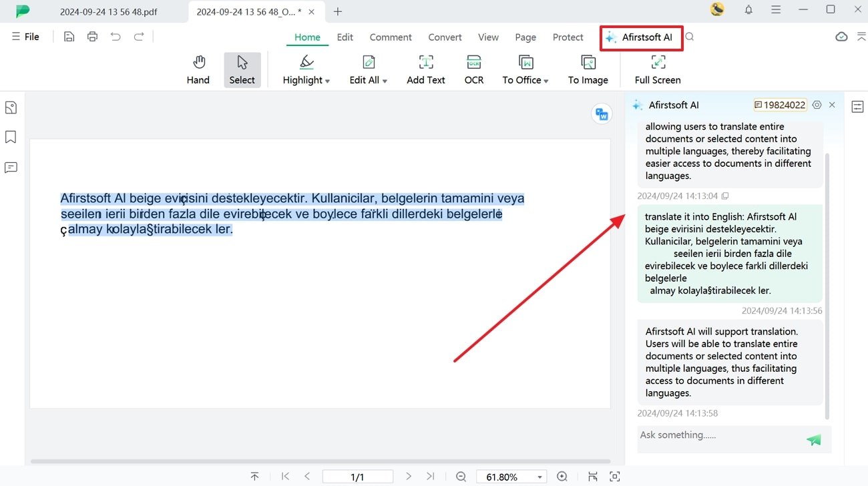Go to the last page
This screenshot has height=486, width=868.
point(431,477)
